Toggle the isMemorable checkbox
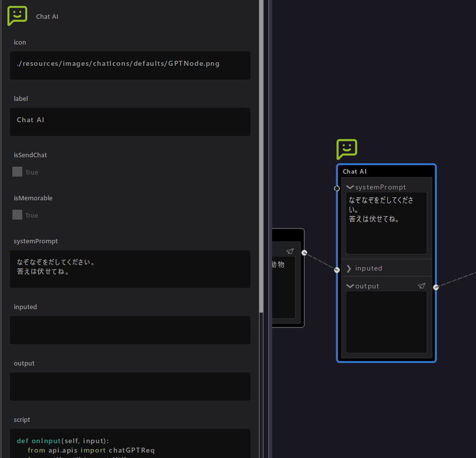The width and height of the screenshot is (476, 458). [x=17, y=215]
